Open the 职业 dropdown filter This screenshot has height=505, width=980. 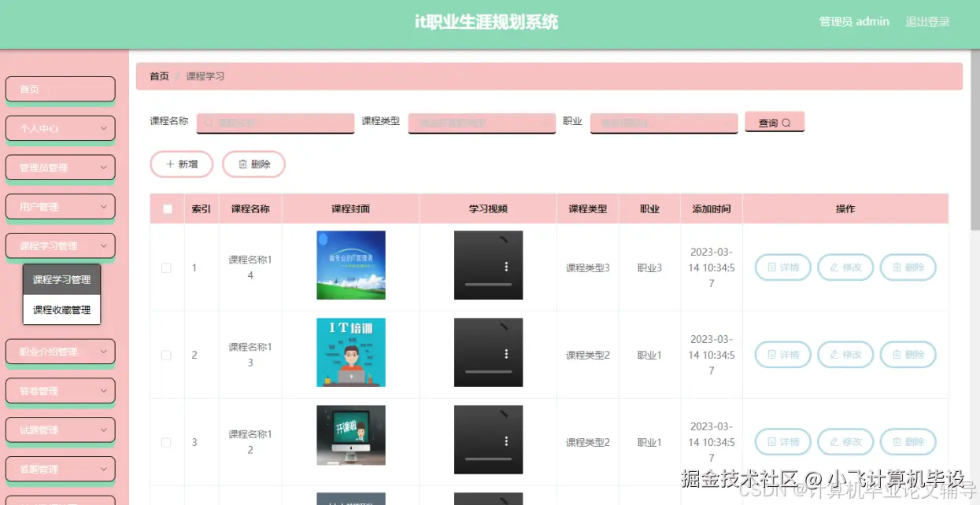pos(664,123)
